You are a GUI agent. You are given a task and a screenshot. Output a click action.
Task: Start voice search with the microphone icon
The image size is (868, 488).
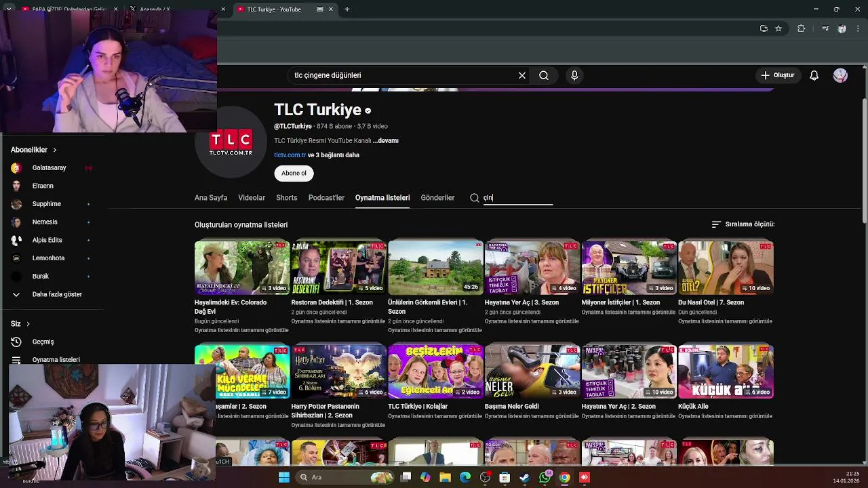pos(574,75)
